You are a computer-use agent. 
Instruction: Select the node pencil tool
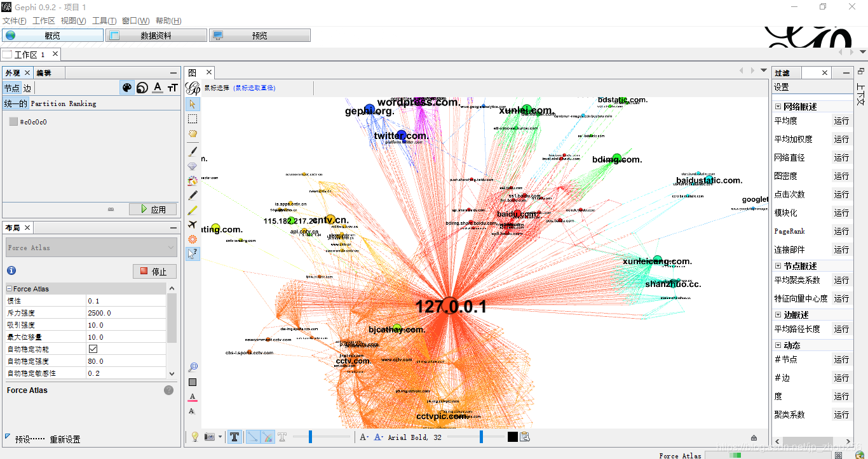click(x=193, y=196)
